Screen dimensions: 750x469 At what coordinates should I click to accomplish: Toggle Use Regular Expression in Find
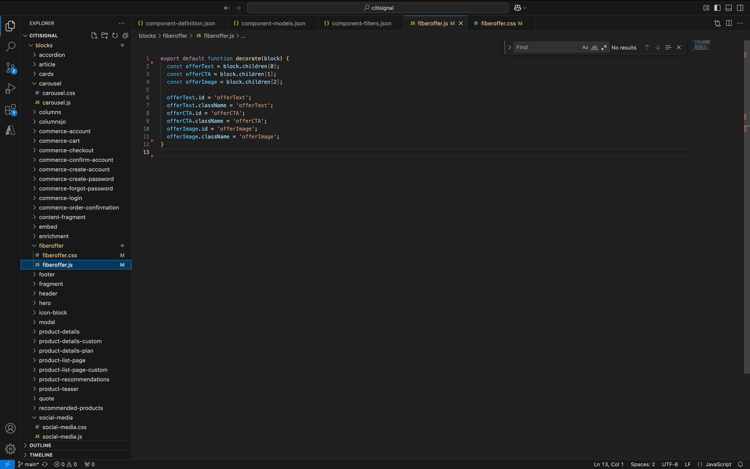[x=603, y=47]
